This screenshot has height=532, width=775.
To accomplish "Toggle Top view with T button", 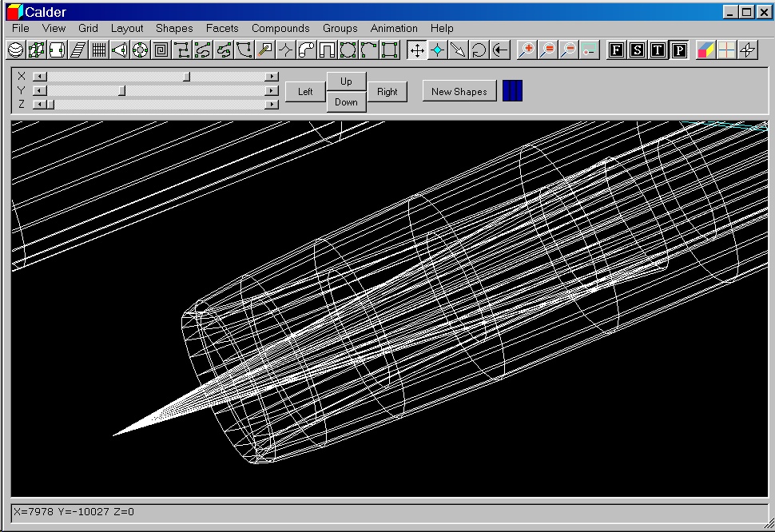I will click(x=658, y=50).
